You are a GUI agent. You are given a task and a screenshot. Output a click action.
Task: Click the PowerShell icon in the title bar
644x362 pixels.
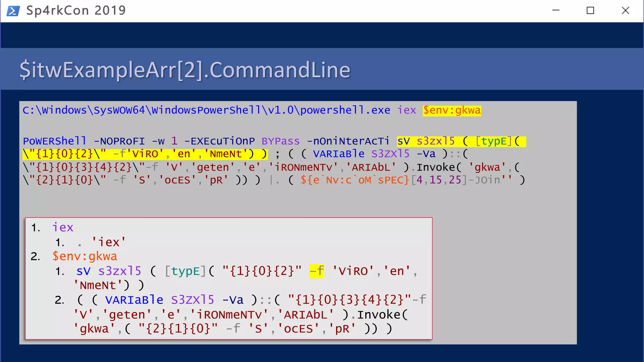pos(13,11)
